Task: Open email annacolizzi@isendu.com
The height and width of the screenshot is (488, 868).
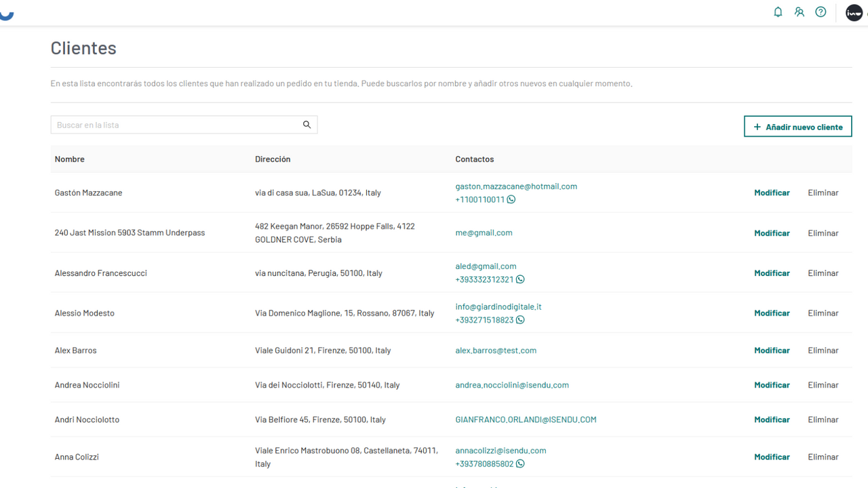Action: coord(500,451)
